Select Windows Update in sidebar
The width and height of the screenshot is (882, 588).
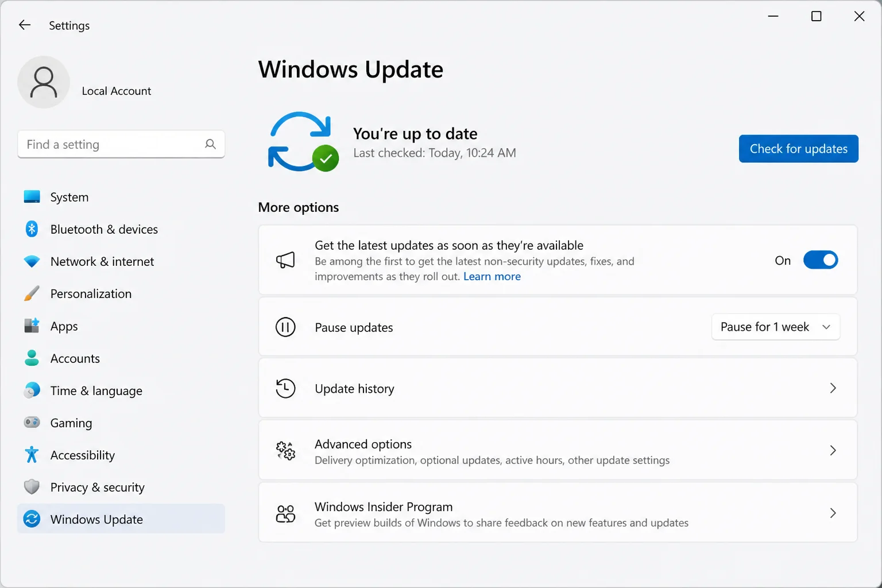121,519
